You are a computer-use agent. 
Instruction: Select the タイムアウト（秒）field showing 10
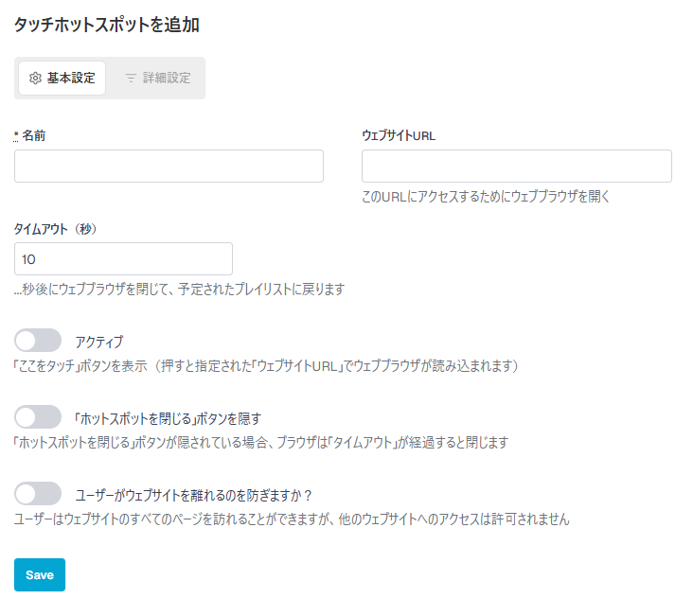coord(123,259)
